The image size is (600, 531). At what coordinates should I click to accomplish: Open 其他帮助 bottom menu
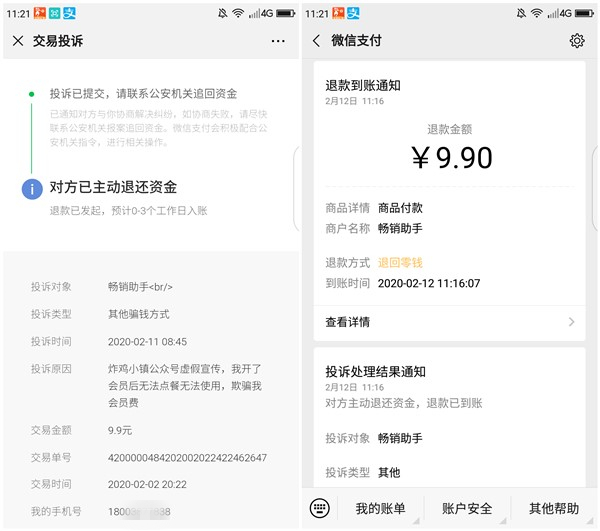point(554,508)
